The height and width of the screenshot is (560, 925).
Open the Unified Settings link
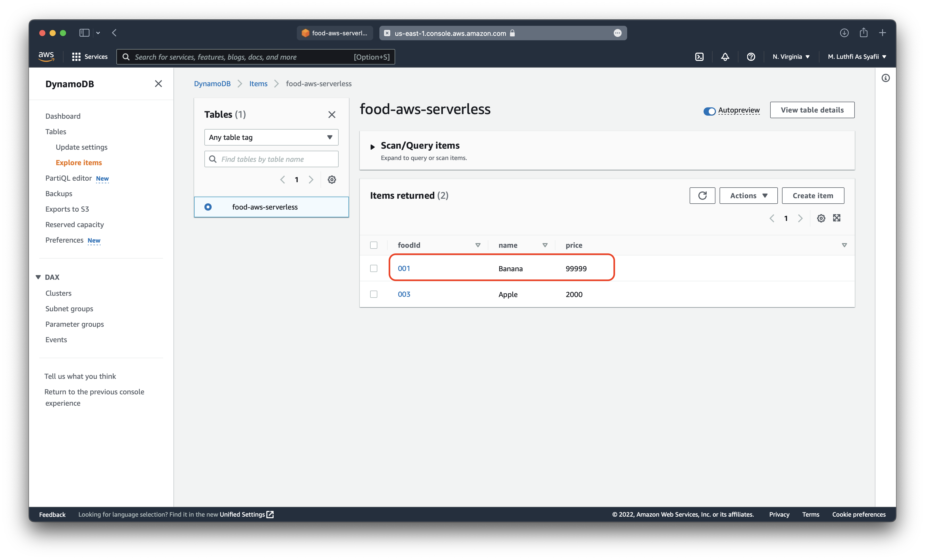pyautogui.click(x=246, y=514)
